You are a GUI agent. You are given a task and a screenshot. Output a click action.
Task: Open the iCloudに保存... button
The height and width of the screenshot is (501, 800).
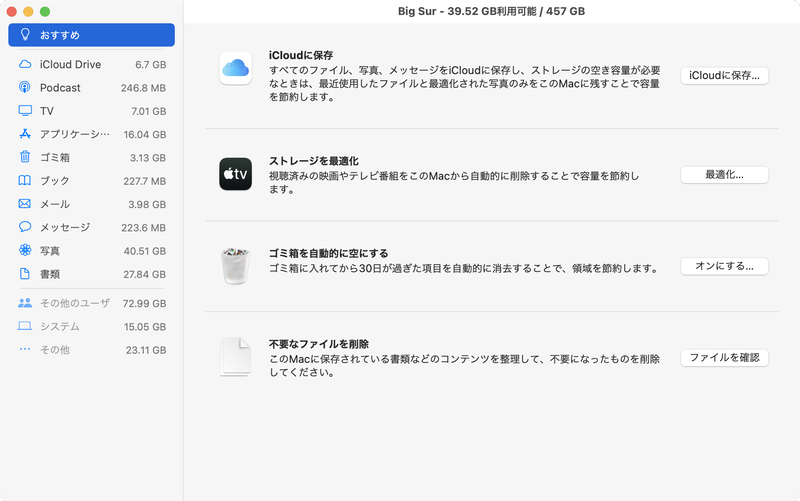coord(724,76)
